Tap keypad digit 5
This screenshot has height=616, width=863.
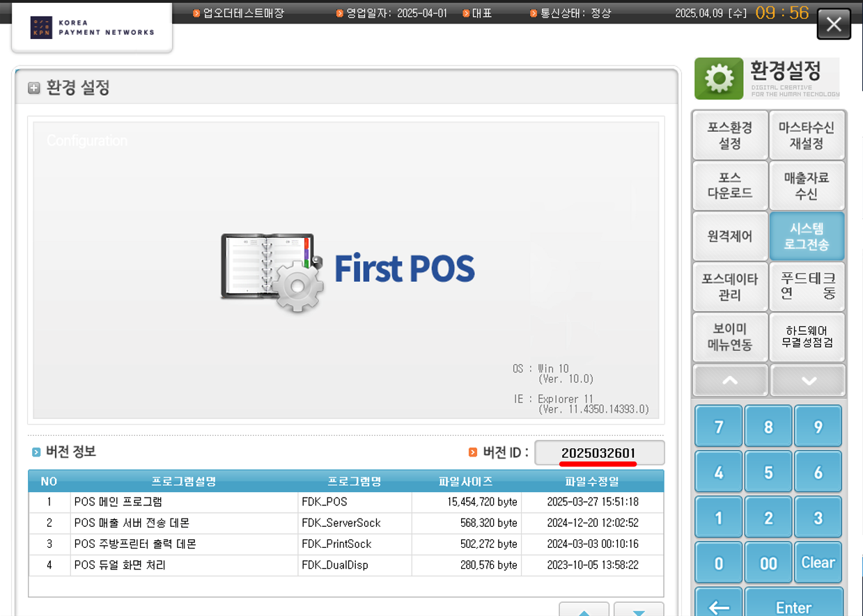pos(768,472)
